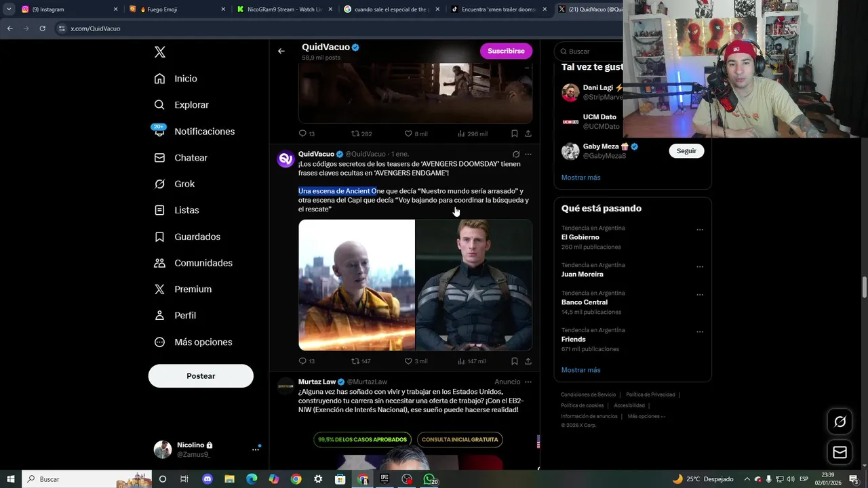Viewport: 868px width, 488px height.
Task: Open the Windows Start menu
Action: 10,479
